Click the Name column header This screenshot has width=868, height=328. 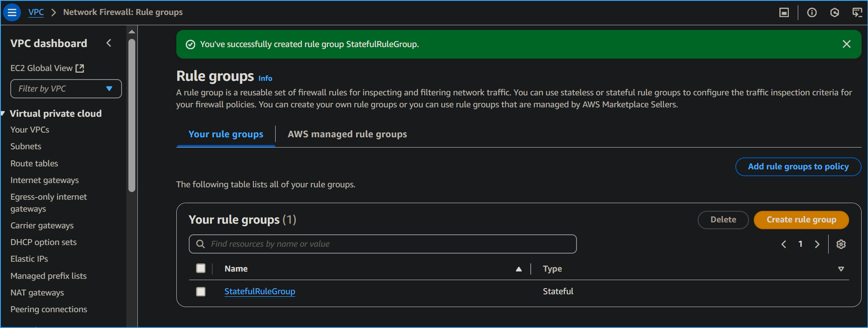(x=236, y=269)
